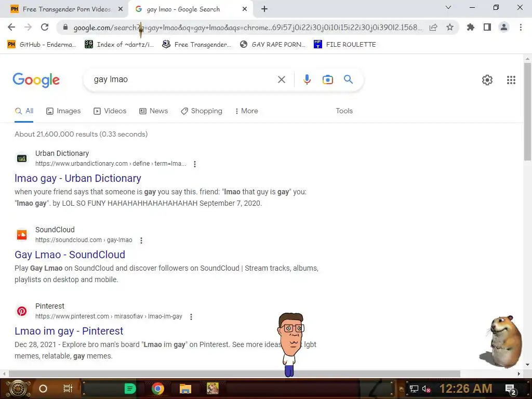Open the Chrome profile avatar icon
This screenshot has height=399, width=532.
click(x=504, y=27)
